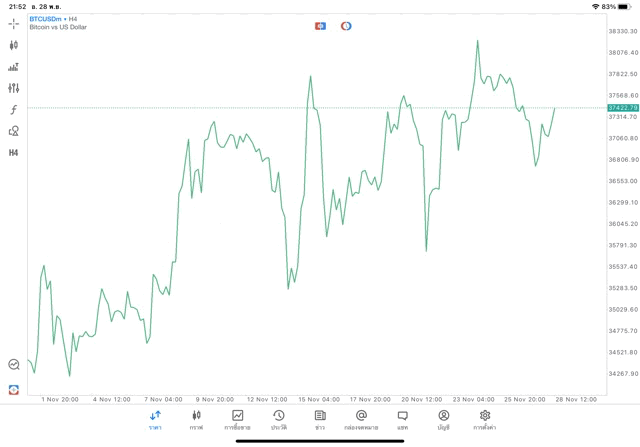Toggle the red-blue circular clock icon
640x447 pixels.
[346, 25]
